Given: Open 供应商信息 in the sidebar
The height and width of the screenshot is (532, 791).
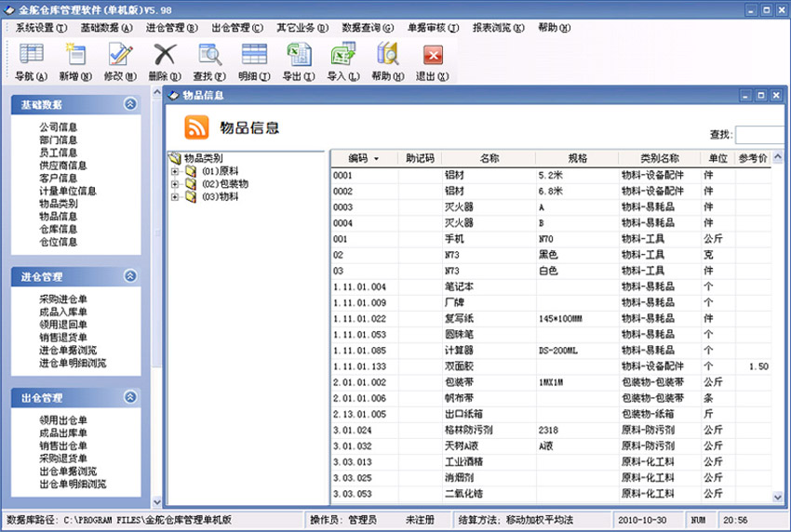Looking at the screenshot, I should (63, 166).
